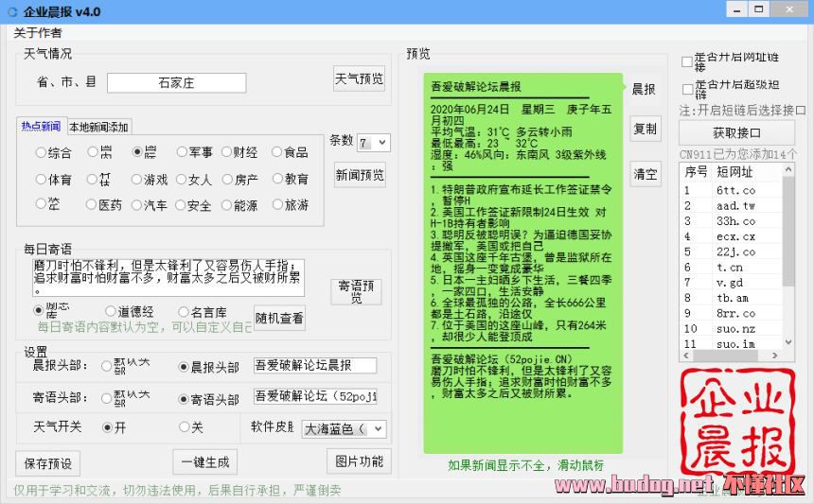Click the 一键生成 button

[204, 461]
